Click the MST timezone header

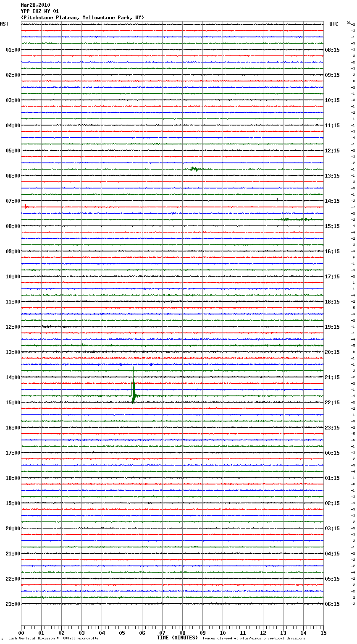point(4,24)
